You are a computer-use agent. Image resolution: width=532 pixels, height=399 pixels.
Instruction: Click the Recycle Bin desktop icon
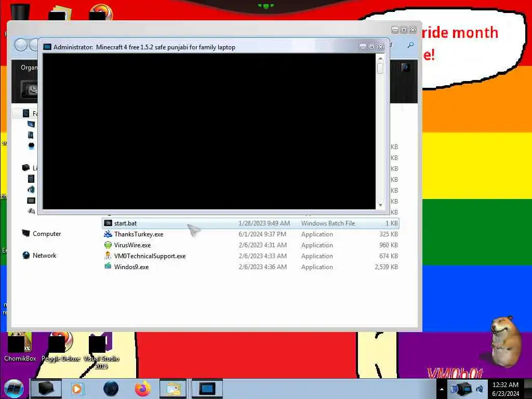[20, 12]
